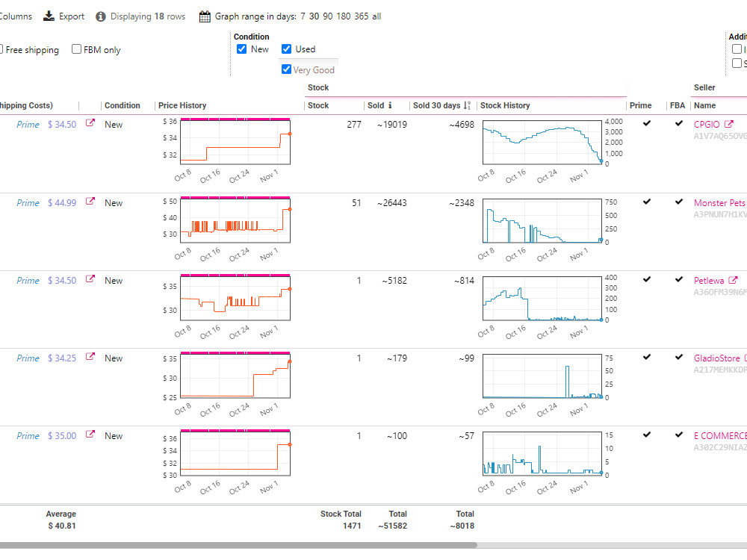Screen dimensions: 747x560
Task: Enable the FBM only checkbox
Action: (76, 49)
